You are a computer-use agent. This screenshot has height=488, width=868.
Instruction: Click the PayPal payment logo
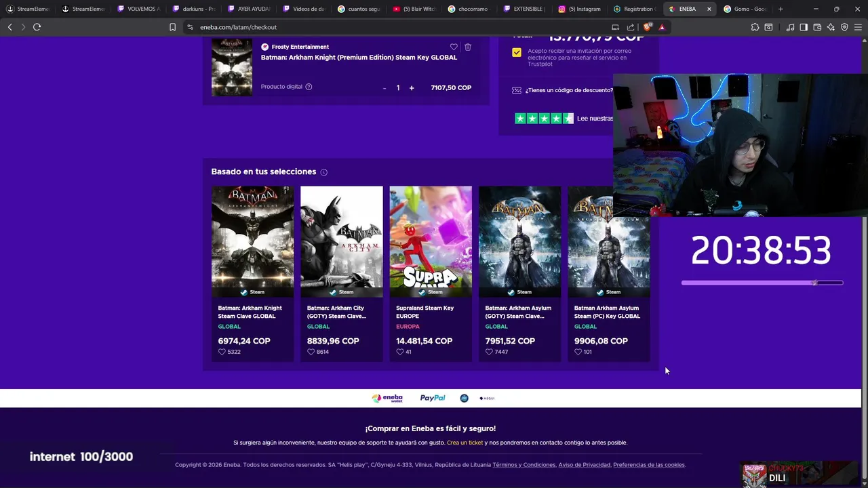pyautogui.click(x=433, y=399)
